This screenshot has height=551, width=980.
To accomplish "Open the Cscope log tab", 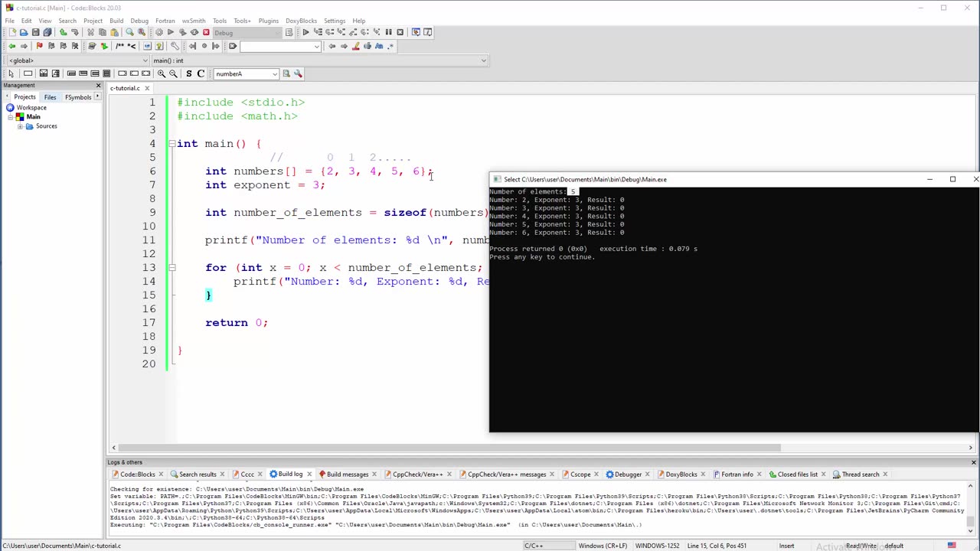I will 580,474.
